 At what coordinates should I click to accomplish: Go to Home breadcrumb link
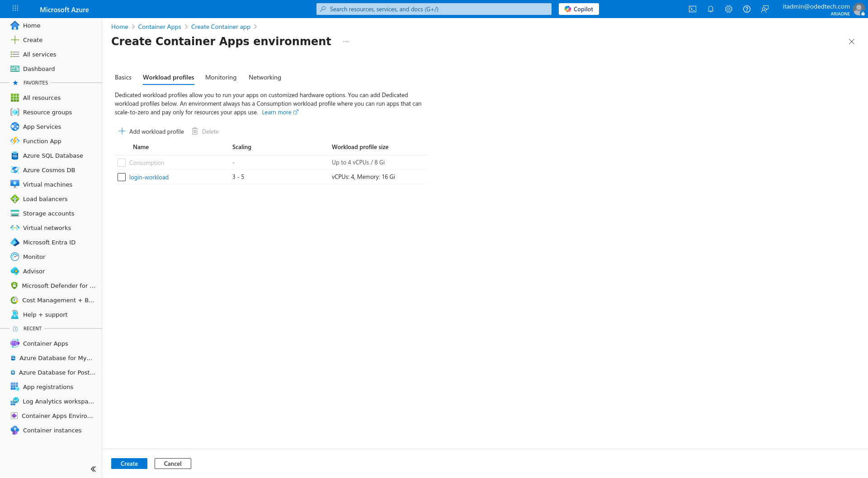tap(120, 27)
